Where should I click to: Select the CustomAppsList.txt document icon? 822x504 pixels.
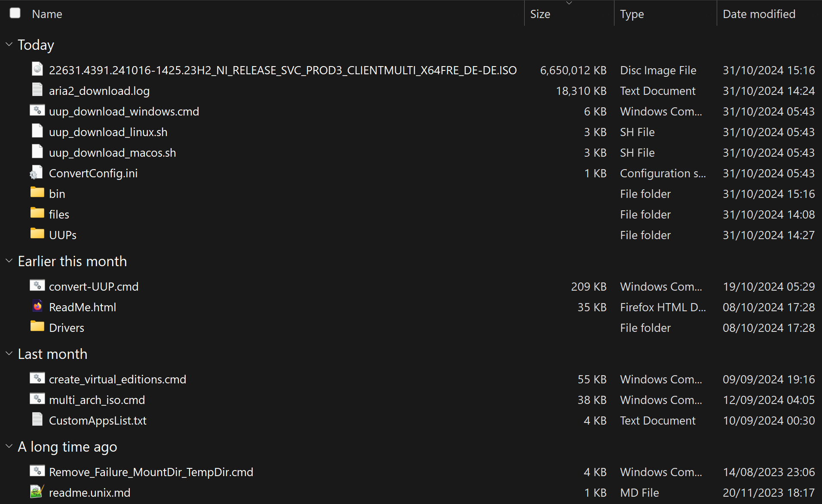point(37,419)
